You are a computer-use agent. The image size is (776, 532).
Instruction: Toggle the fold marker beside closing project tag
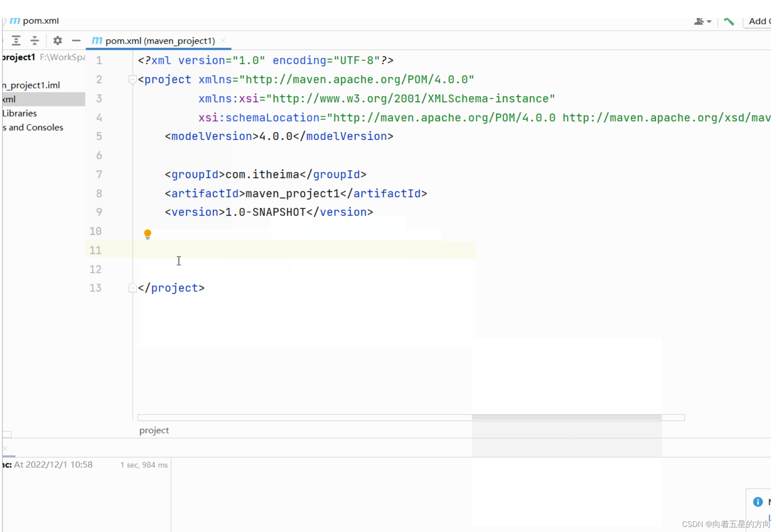tap(132, 287)
